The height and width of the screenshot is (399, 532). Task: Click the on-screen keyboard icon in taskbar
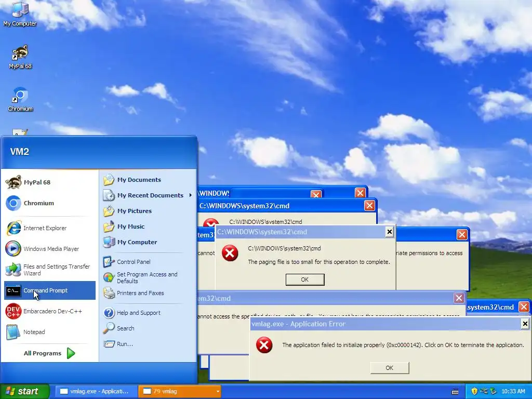455,392
